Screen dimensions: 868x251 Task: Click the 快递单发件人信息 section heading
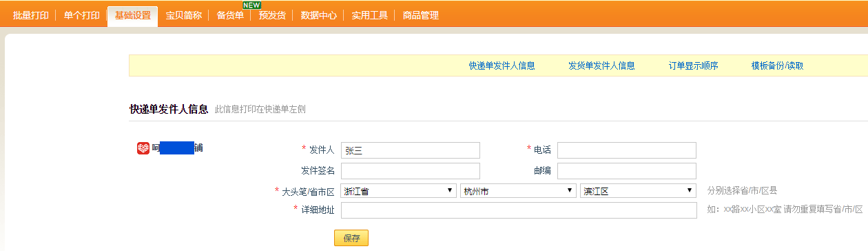(x=169, y=109)
